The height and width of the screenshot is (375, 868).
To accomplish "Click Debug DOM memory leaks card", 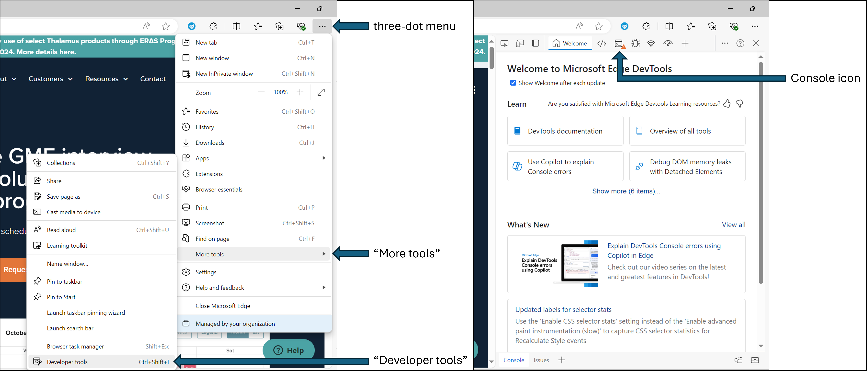I will (687, 167).
